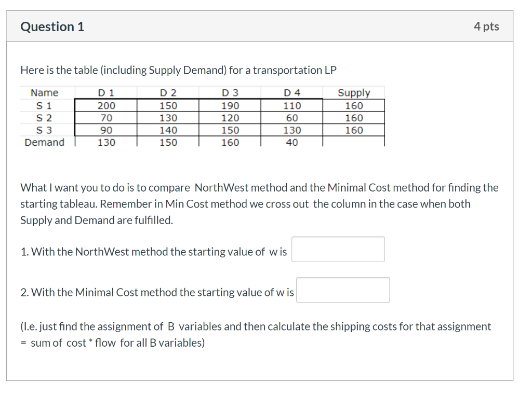This screenshot has height=397, width=532.
Task: Click the 4 pts label
Action: [487, 26]
